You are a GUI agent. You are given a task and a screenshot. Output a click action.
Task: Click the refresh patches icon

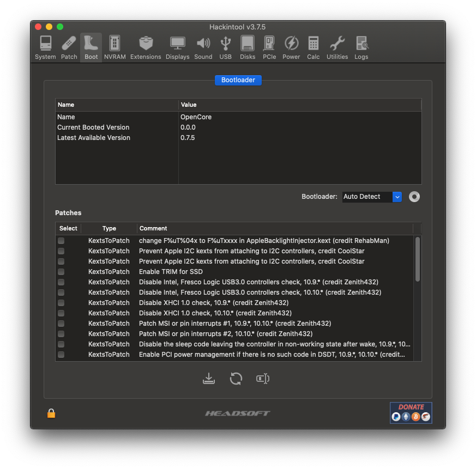tap(236, 378)
